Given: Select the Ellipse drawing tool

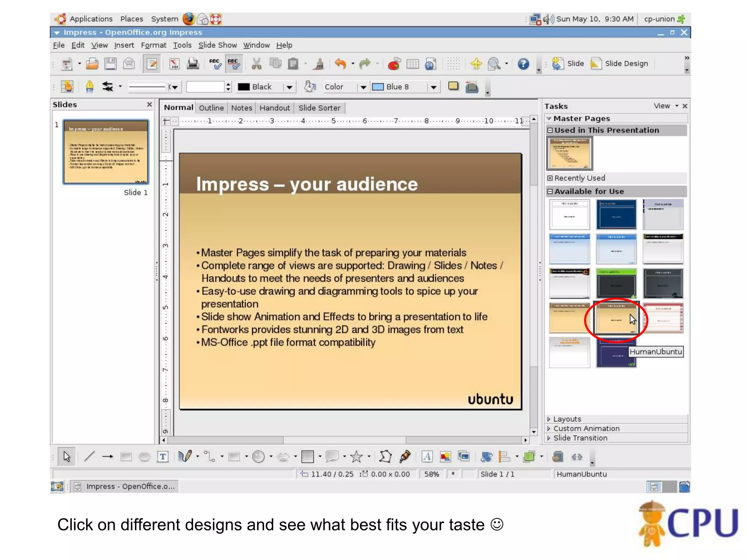Looking at the screenshot, I should point(144,456).
